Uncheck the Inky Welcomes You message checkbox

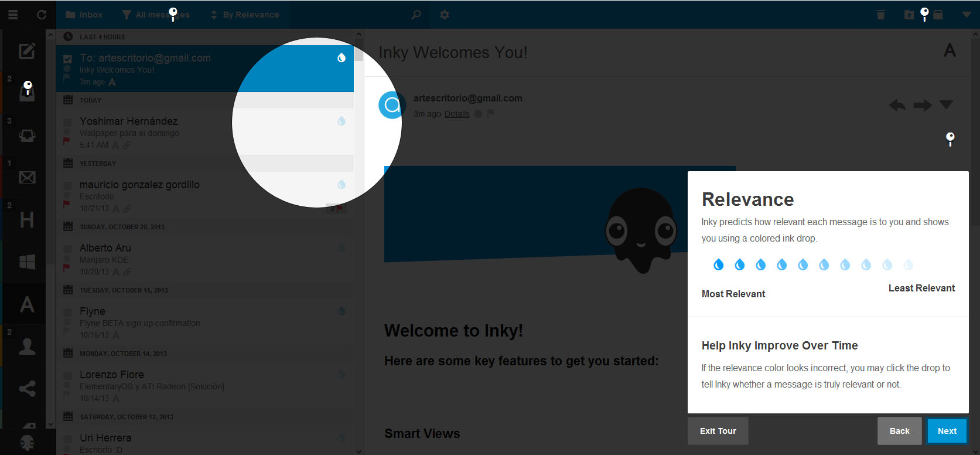(67, 59)
